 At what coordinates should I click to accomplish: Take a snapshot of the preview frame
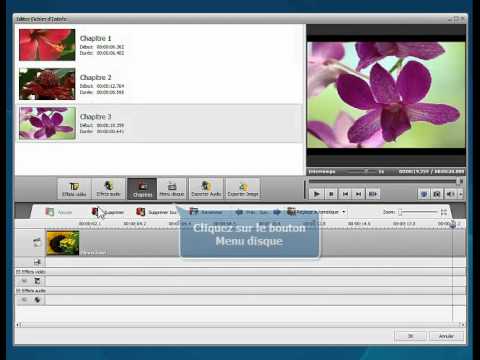[437, 194]
